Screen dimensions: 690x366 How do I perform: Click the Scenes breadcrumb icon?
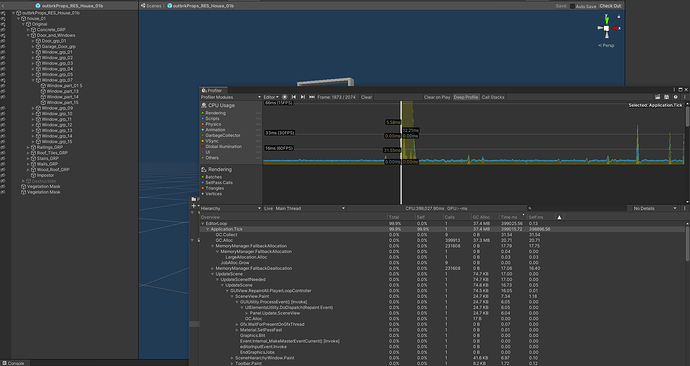click(143, 6)
